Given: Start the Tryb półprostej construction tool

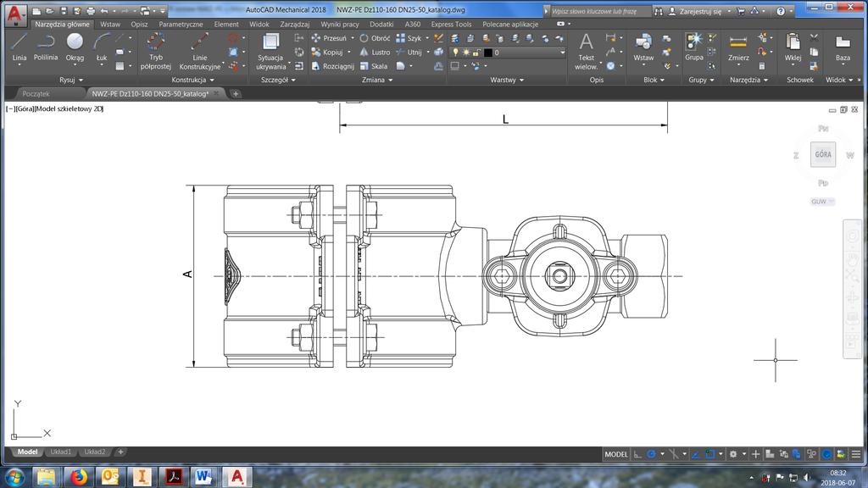Looking at the screenshot, I should pos(156,52).
